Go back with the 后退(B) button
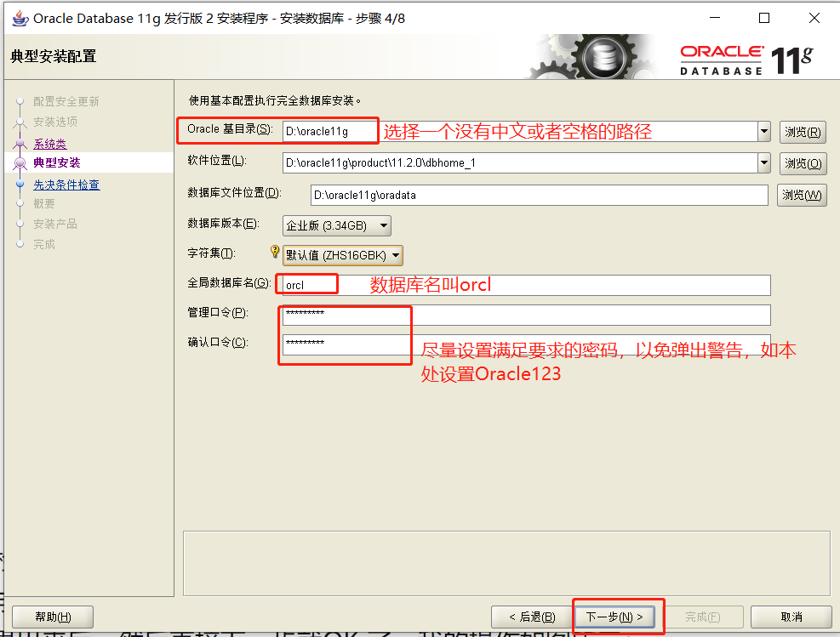This screenshot has height=637, width=840. pos(532,617)
